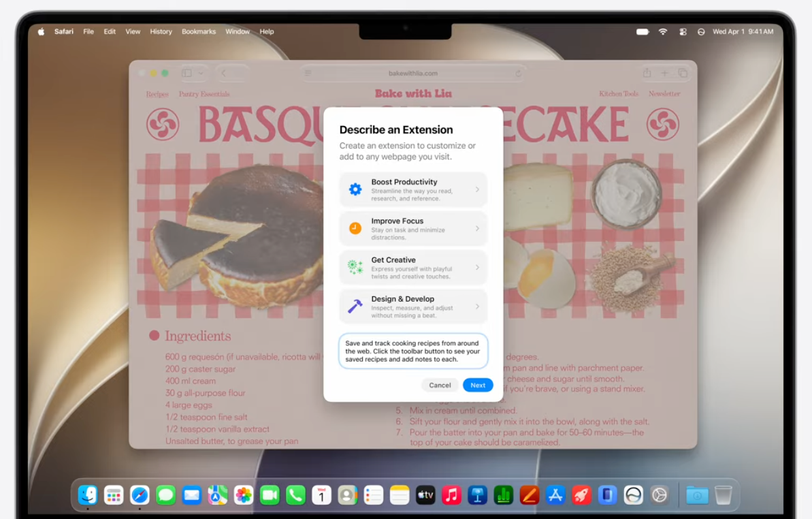Click the extension description text field
Viewport: 812px width, 519px height.
(413, 351)
